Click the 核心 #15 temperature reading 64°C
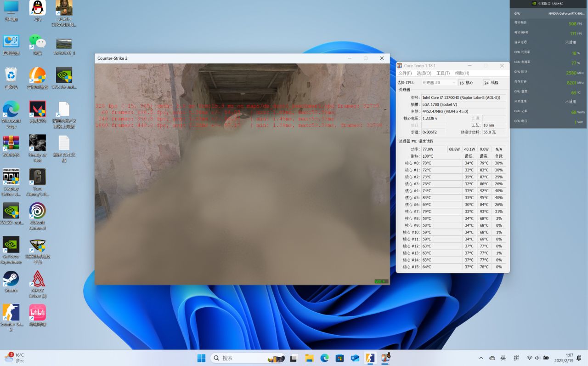Screen dimensions: 588x366 point(441,267)
